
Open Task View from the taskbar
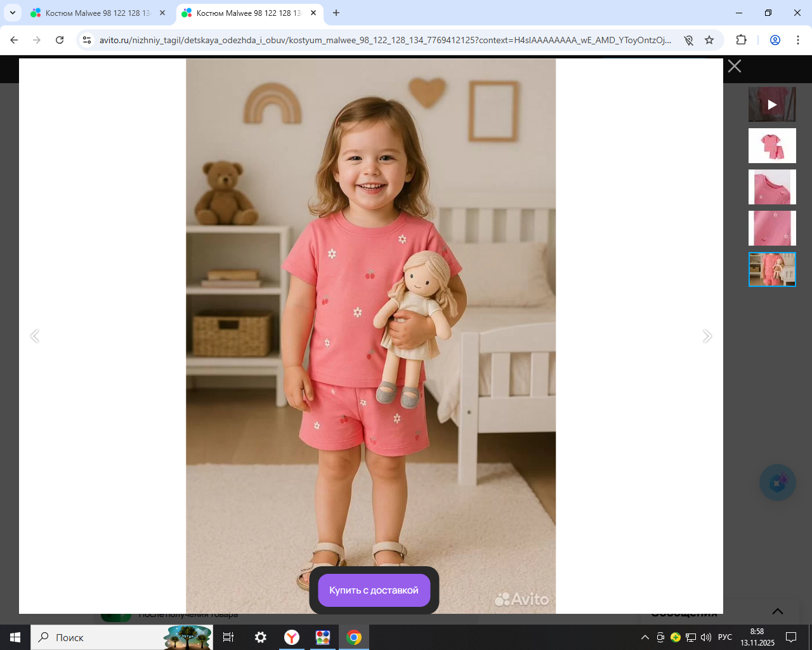pyautogui.click(x=228, y=637)
